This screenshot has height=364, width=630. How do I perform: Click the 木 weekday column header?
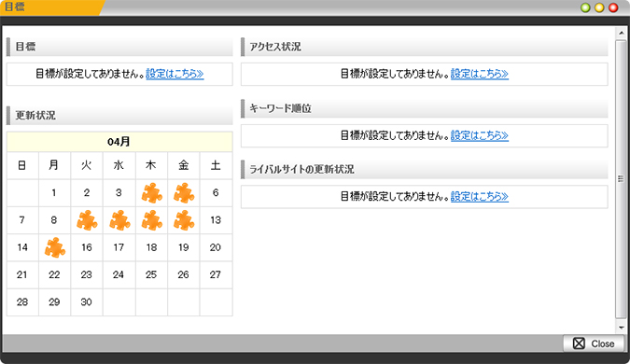(151, 165)
